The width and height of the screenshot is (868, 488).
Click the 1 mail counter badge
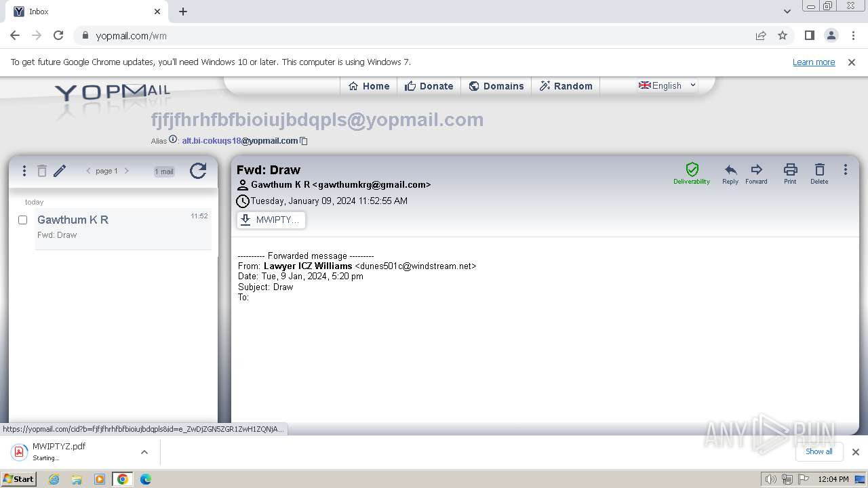point(164,171)
